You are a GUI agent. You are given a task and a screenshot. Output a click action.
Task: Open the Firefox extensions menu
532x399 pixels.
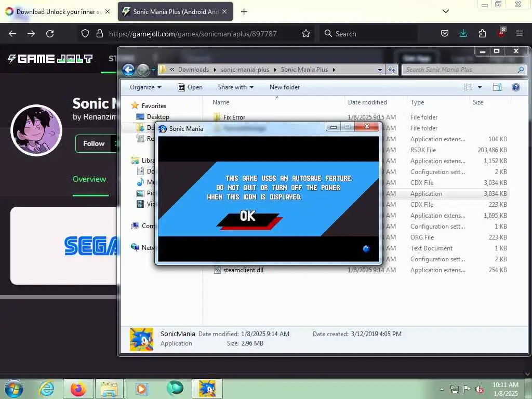click(x=482, y=33)
